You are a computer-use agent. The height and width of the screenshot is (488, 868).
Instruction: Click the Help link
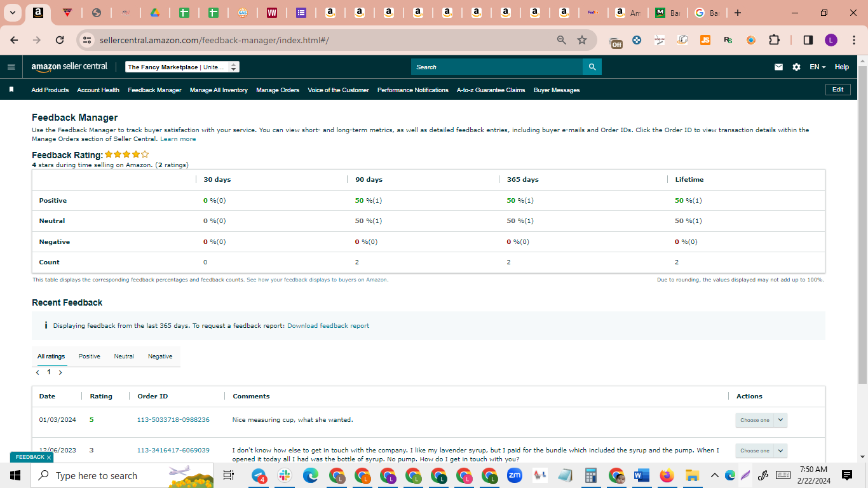(x=842, y=67)
